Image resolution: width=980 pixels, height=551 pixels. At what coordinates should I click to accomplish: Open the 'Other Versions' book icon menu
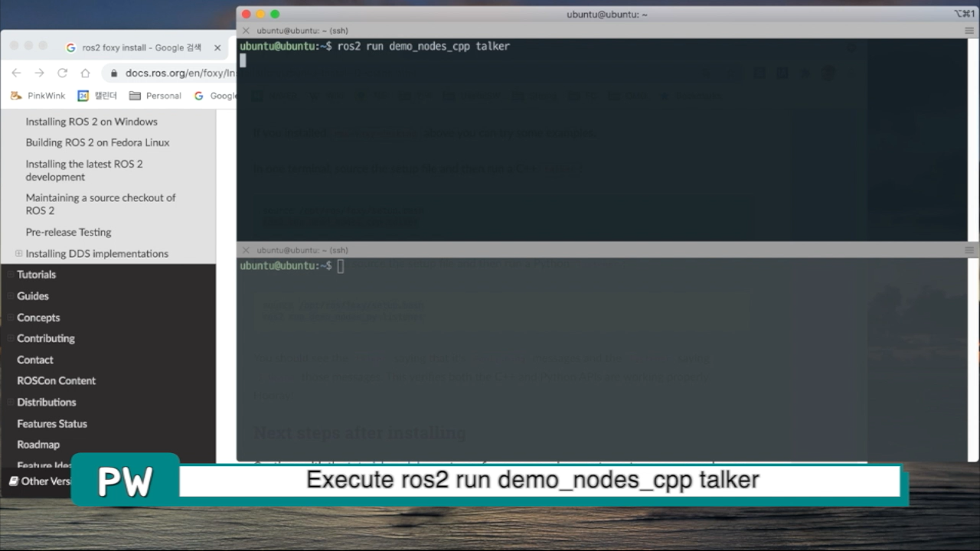tap(14, 481)
